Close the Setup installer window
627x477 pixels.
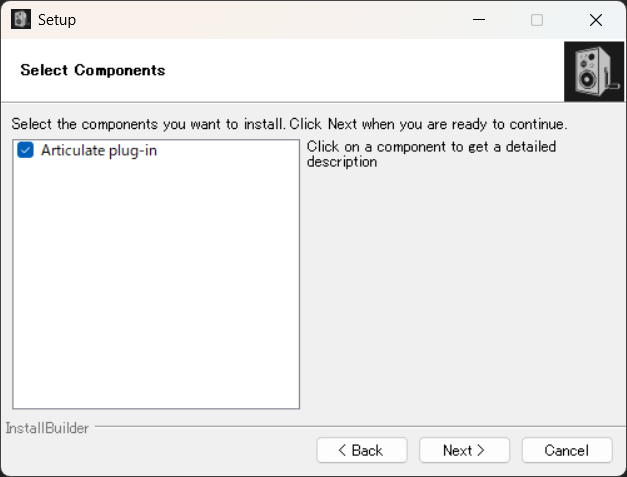(x=596, y=19)
